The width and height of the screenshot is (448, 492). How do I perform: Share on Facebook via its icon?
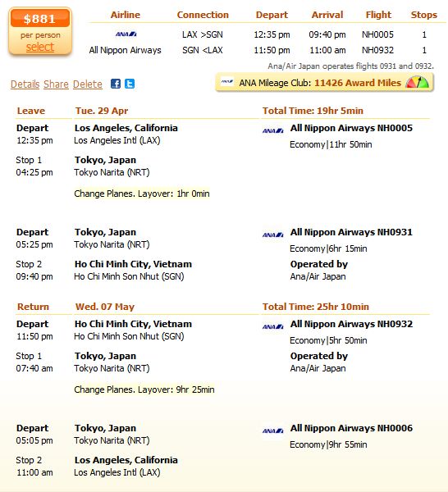[x=116, y=84]
